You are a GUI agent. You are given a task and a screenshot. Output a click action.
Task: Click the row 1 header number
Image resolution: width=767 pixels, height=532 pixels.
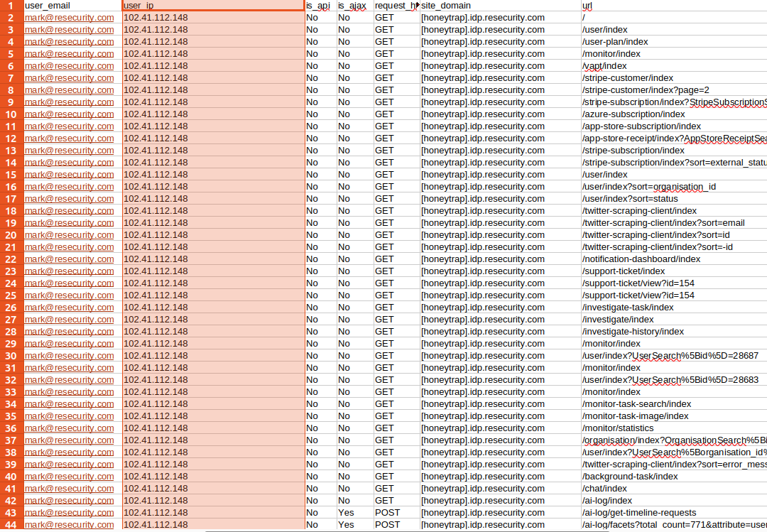[x=11, y=6]
